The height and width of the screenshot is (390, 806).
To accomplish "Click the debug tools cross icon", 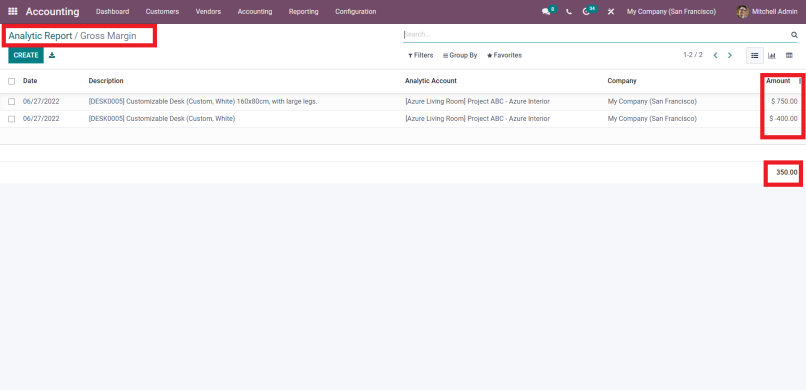I will click(611, 11).
